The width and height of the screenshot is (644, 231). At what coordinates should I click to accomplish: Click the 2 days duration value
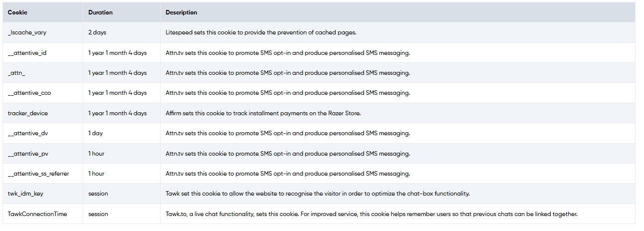pos(97,32)
